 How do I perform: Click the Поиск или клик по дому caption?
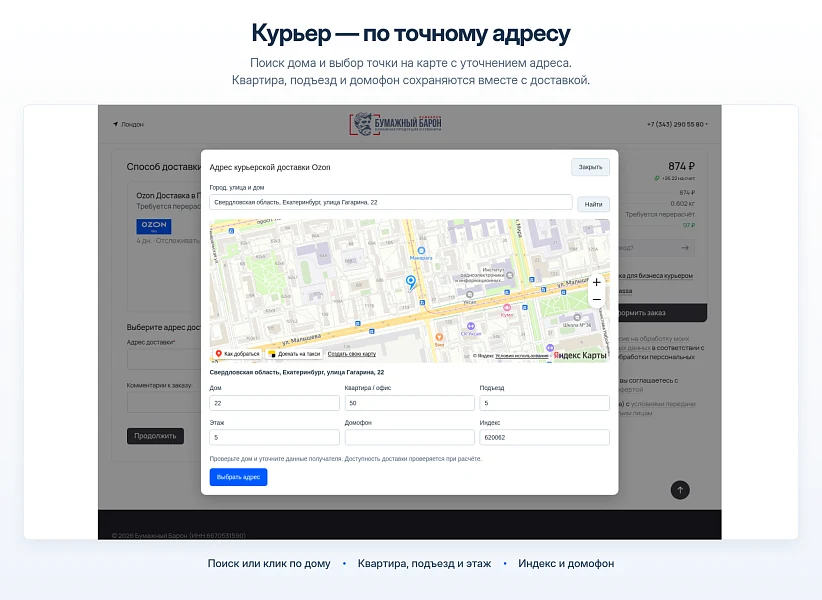click(269, 563)
